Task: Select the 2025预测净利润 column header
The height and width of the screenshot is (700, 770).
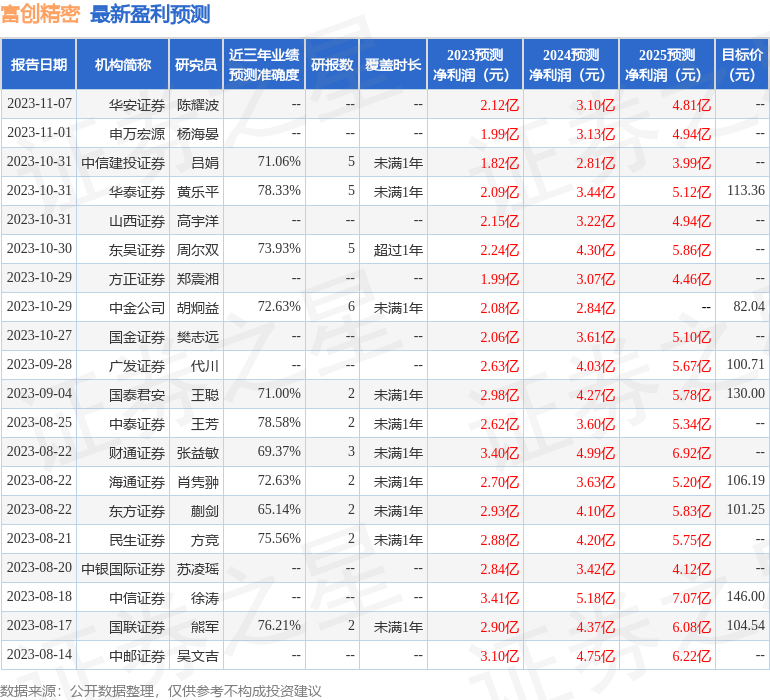Action: [x=667, y=64]
